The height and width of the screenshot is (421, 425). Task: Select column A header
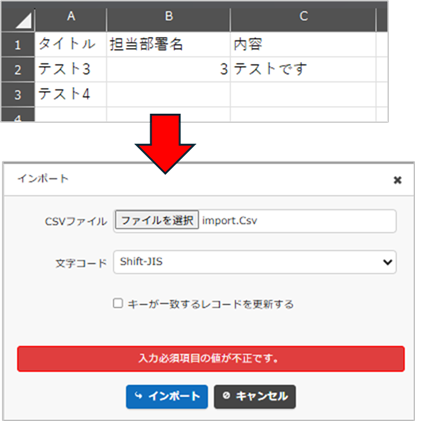point(71,16)
